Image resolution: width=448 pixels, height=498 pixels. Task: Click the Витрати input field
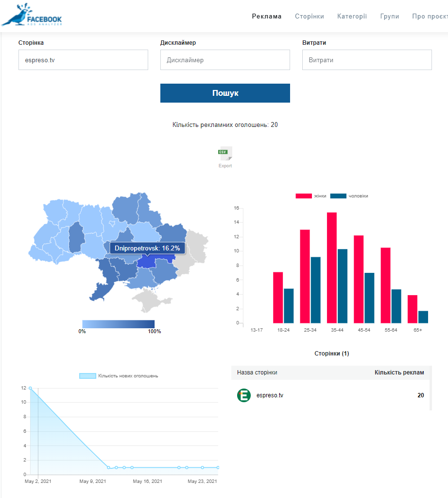point(367,60)
